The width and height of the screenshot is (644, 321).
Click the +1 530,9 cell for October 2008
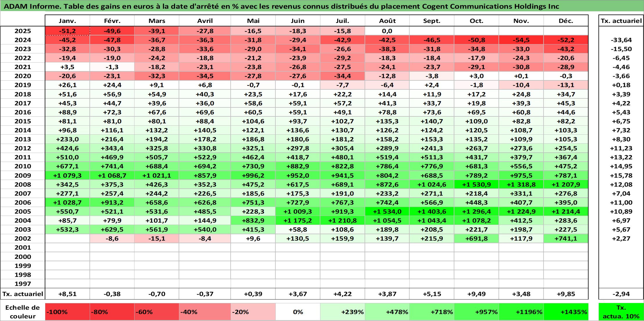(476, 185)
